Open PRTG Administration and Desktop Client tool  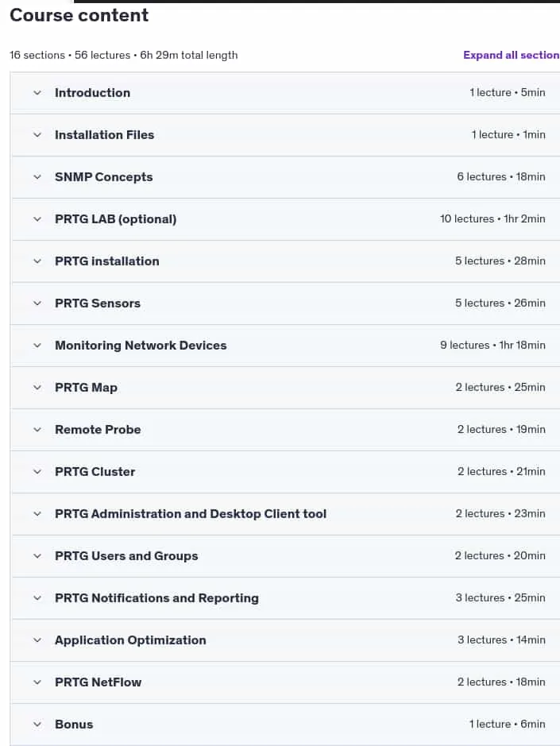[x=191, y=514]
